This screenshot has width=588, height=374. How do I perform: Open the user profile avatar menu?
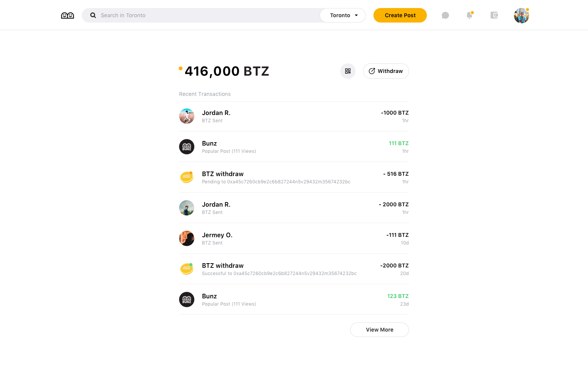(522, 16)
